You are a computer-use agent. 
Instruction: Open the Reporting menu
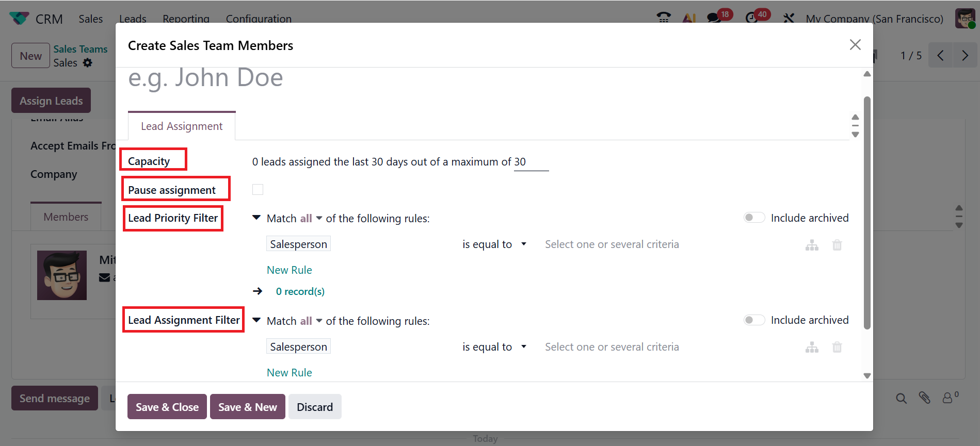point(186,19)
